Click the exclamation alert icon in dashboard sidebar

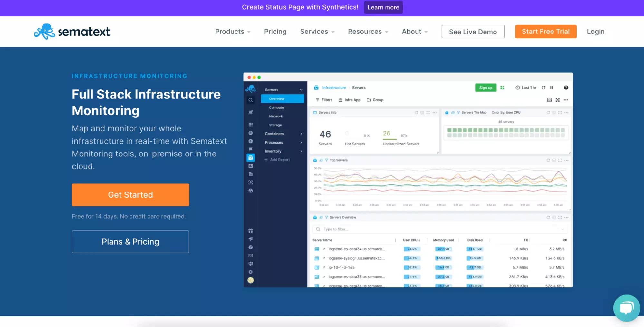pos(250,141)
